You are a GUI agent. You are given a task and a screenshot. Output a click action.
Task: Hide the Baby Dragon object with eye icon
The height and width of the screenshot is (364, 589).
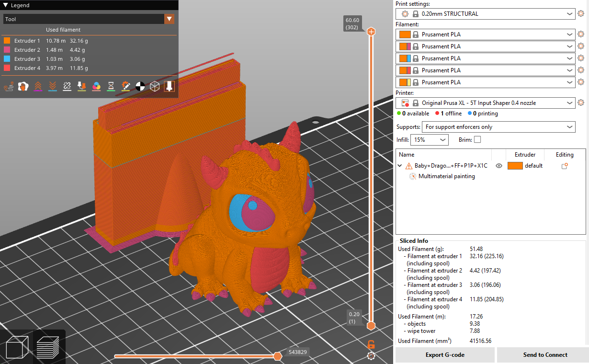click(x=498, y=166)
